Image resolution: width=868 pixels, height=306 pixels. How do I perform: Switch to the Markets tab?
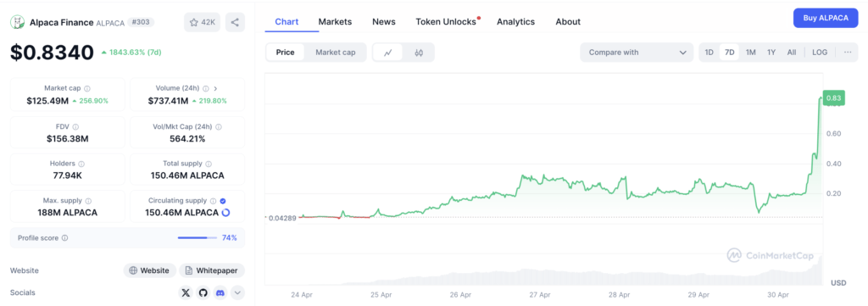(x=335, y=21)
